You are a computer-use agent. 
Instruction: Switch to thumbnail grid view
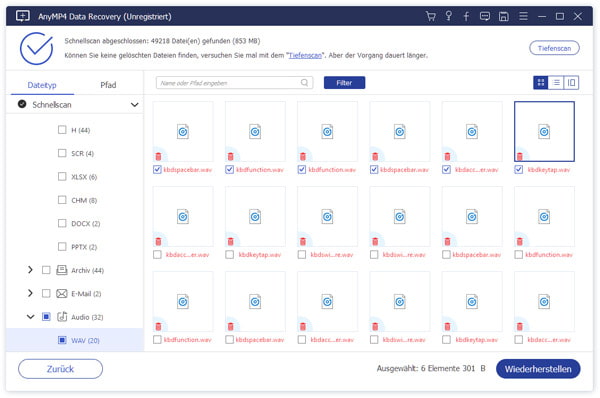[x=541, y=83]
